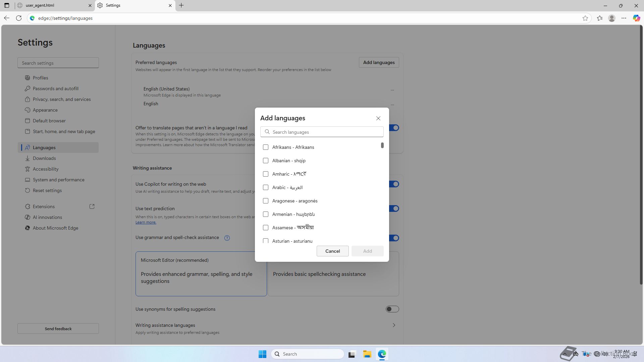Screen dimensions: 644x362
Task: Enable the synonyms for spelling suggestions toggle
Action: [392, 309]
